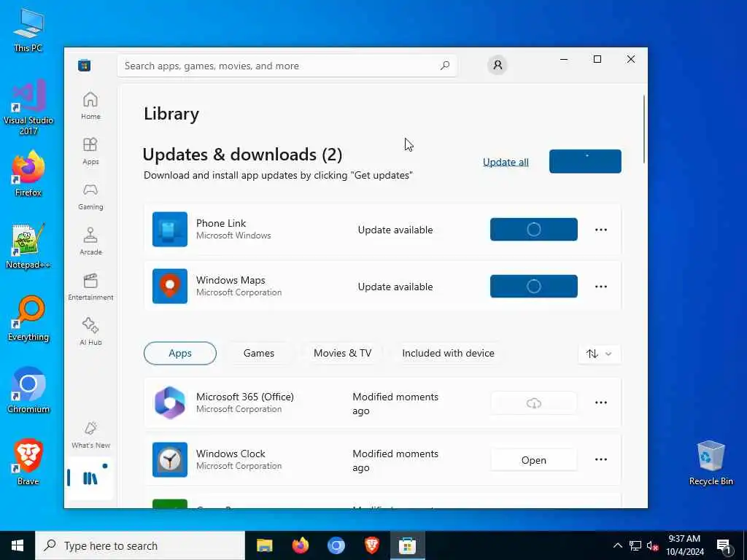Click the Windows Maps app icon

169,286
